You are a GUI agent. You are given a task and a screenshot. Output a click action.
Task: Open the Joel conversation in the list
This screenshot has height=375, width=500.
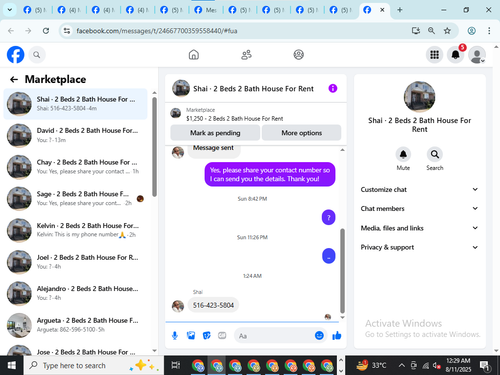(75, 262)
